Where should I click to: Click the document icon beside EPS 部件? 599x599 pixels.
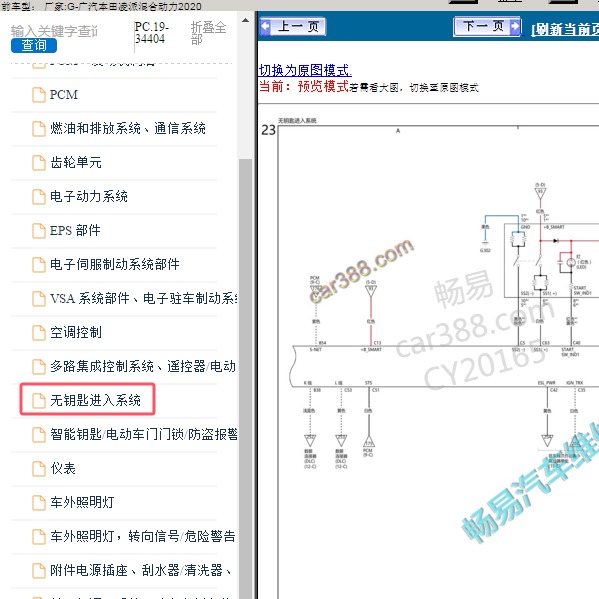39,231
